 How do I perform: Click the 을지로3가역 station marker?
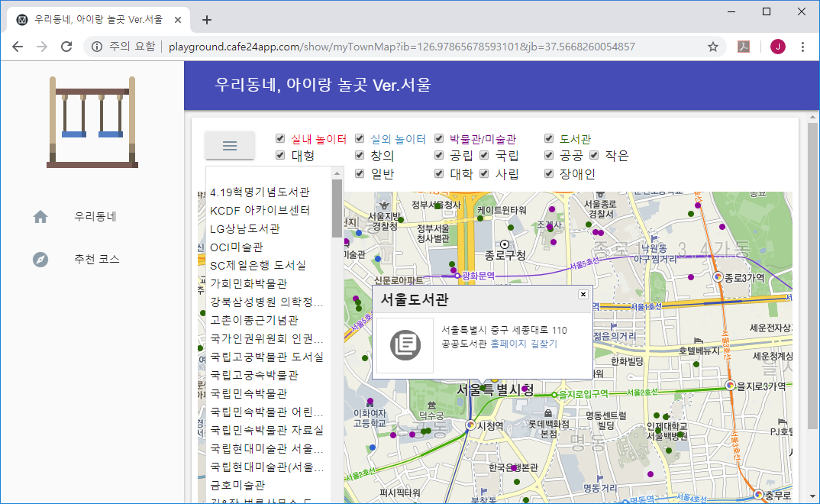click(731, 386)
